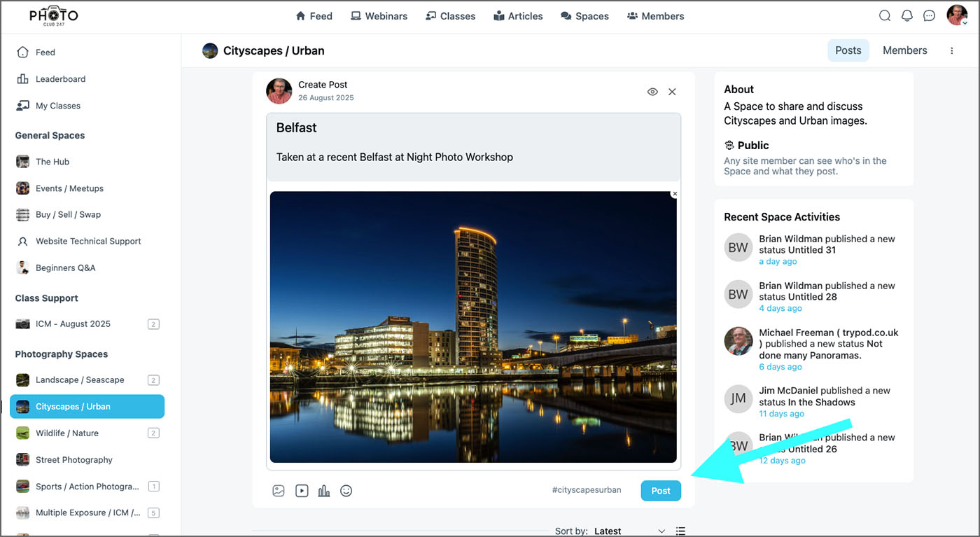Open the search icon in top bar
This screenshot has width=980, height=537.
coord(885,15)
